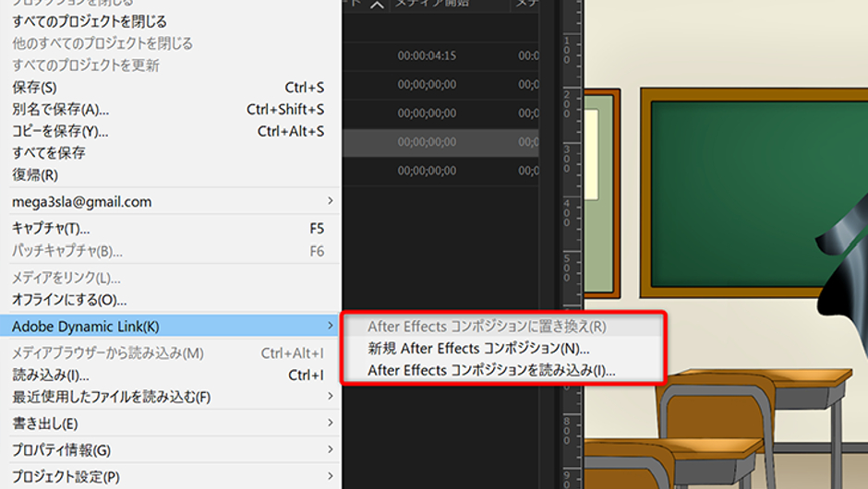The height and width of the screenshot is (489, 868).
Task: Choose オフラインにする(O)... menu item
Action: point(170,300)
